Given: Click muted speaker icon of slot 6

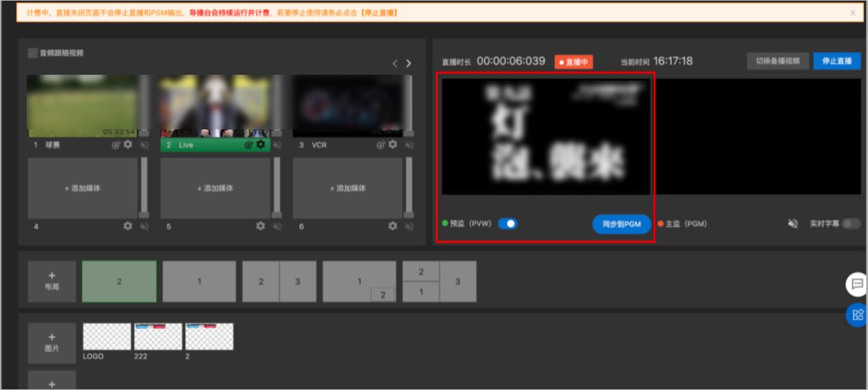Looking at the screenshot, I should 410,226.
